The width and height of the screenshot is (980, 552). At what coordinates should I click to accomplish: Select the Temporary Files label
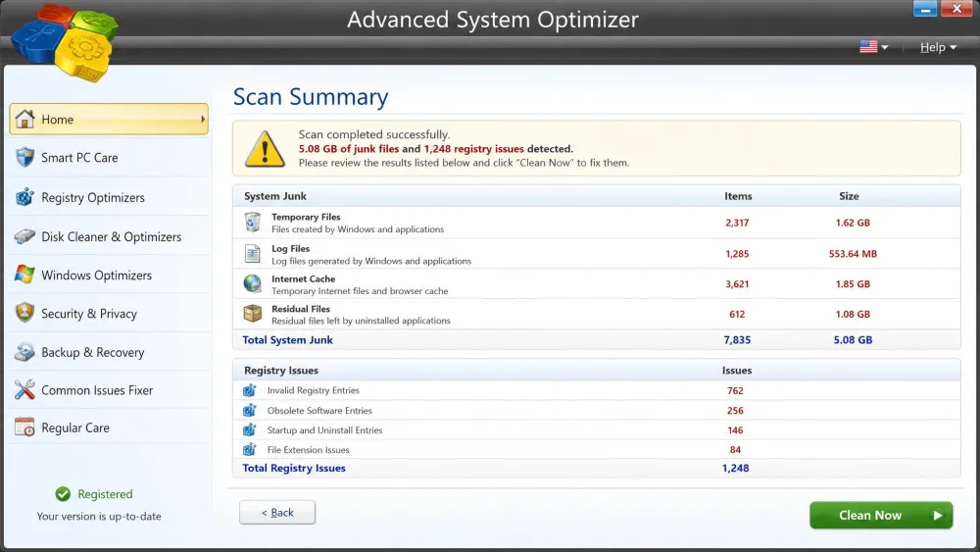click(306, 217)
